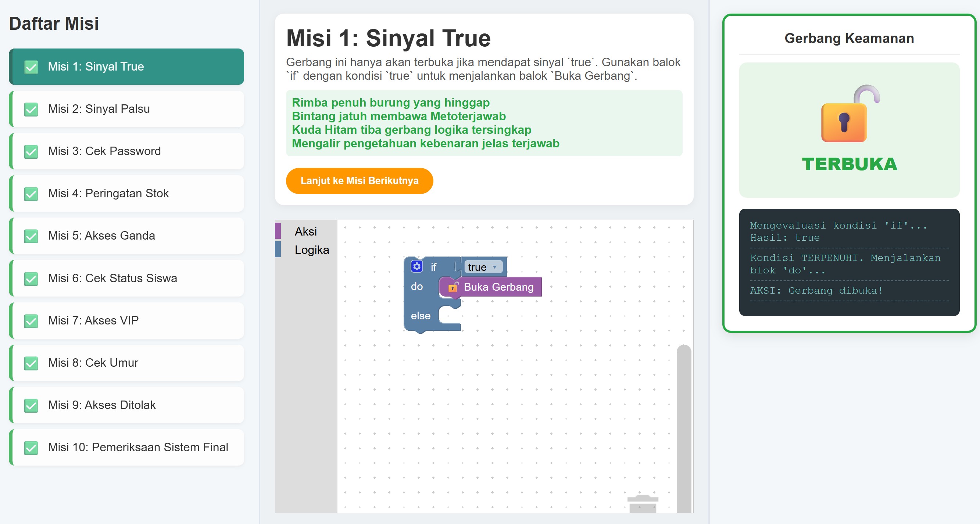Click the workspace vertical scrollbar
Viewport: 980px width, 524px height.
(684, 428)
